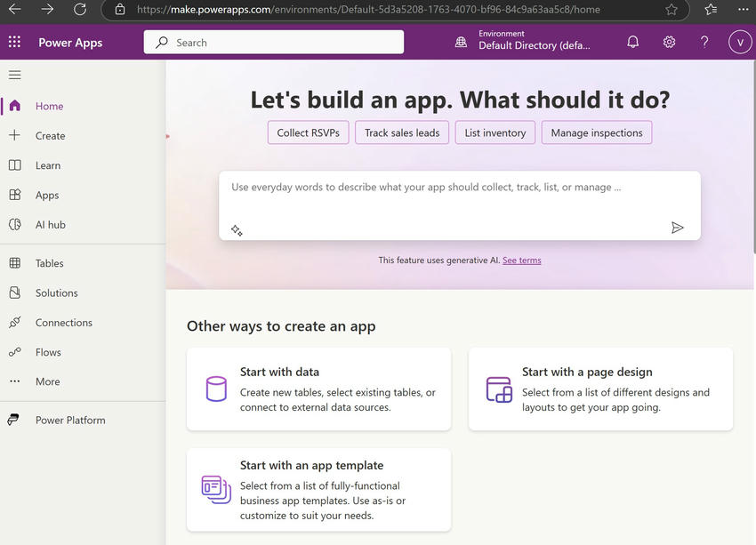
Task: Open Connections
Action: tap(64, 323)
